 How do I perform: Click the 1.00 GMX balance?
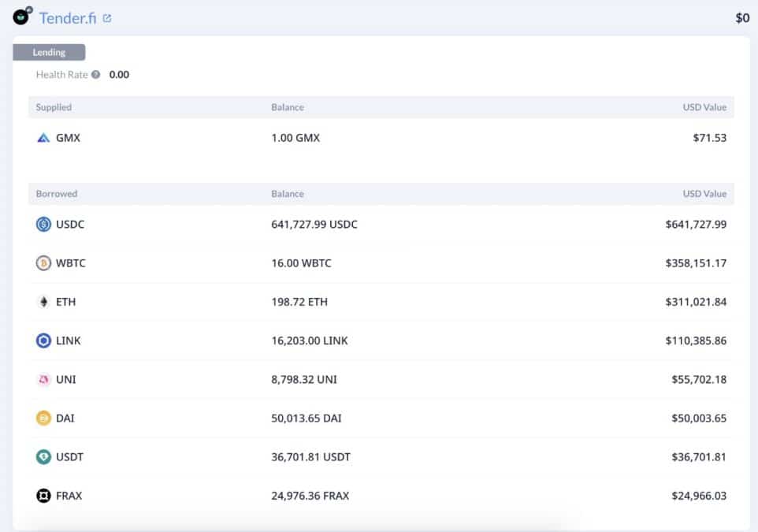click(x=295, y=138)
